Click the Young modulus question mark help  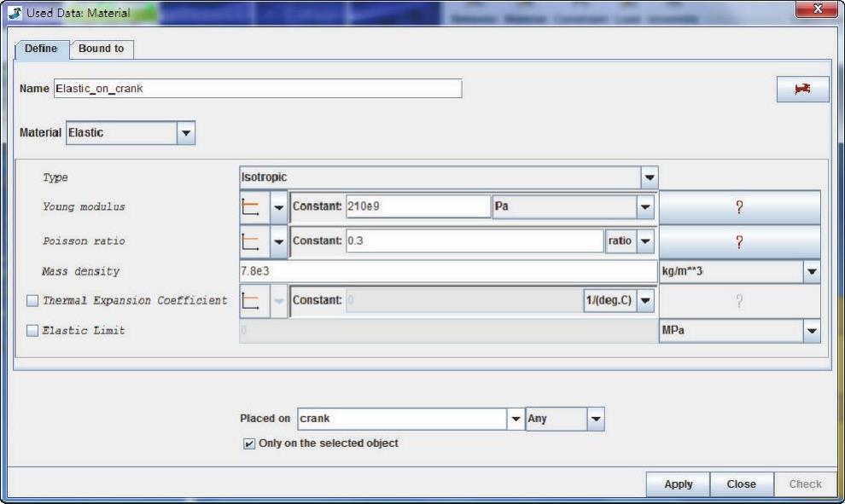pos(739,207)
